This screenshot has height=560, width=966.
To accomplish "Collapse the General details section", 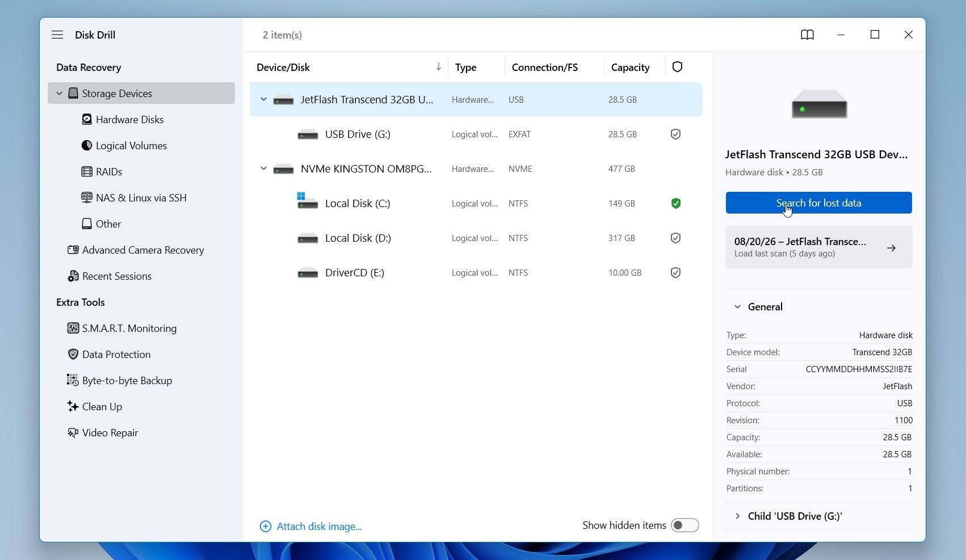I will coord(737,307).
